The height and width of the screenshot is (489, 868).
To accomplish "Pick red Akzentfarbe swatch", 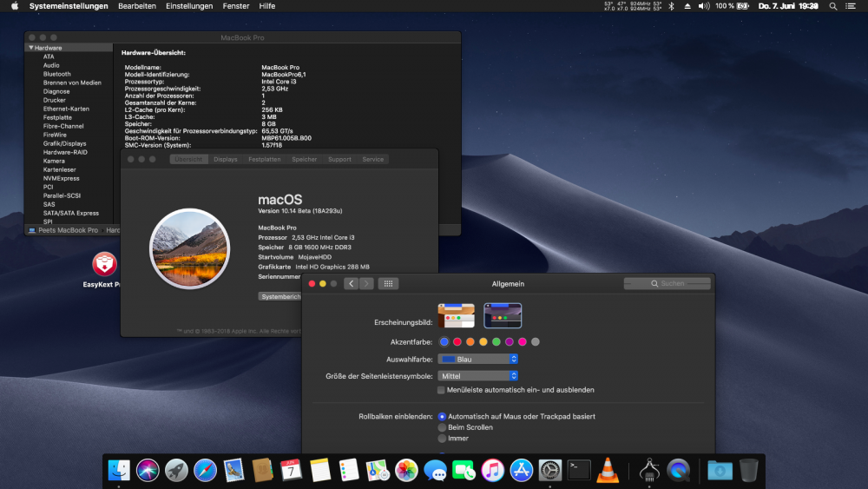I will pos(457,342).
